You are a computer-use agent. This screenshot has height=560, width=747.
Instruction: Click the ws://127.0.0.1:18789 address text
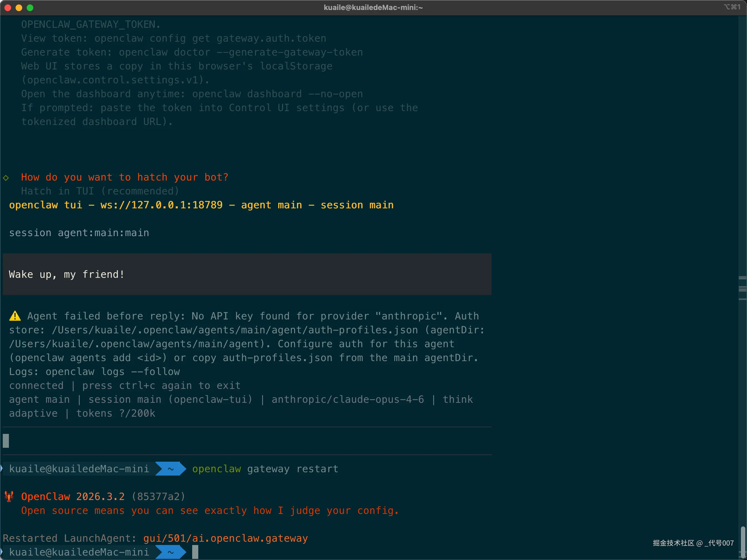161,205
